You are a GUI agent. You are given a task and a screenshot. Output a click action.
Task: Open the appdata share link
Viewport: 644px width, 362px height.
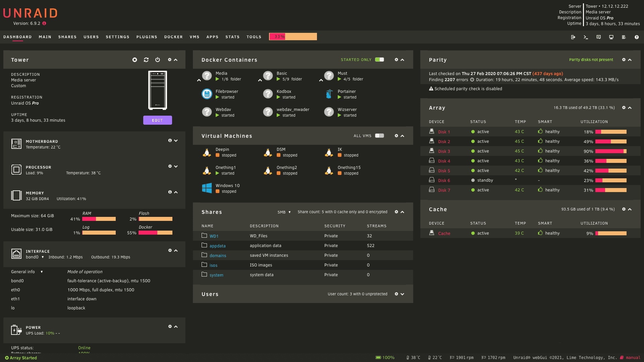tap(217, 246)
